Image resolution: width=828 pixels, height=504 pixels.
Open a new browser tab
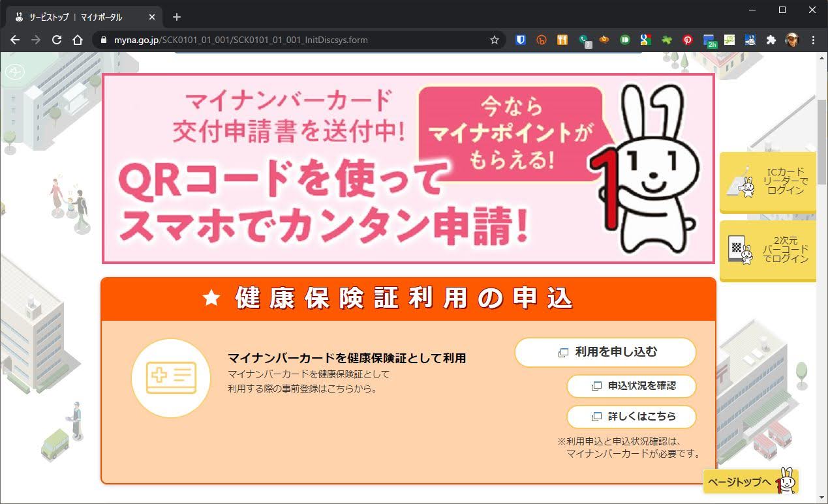pos(176,17)
